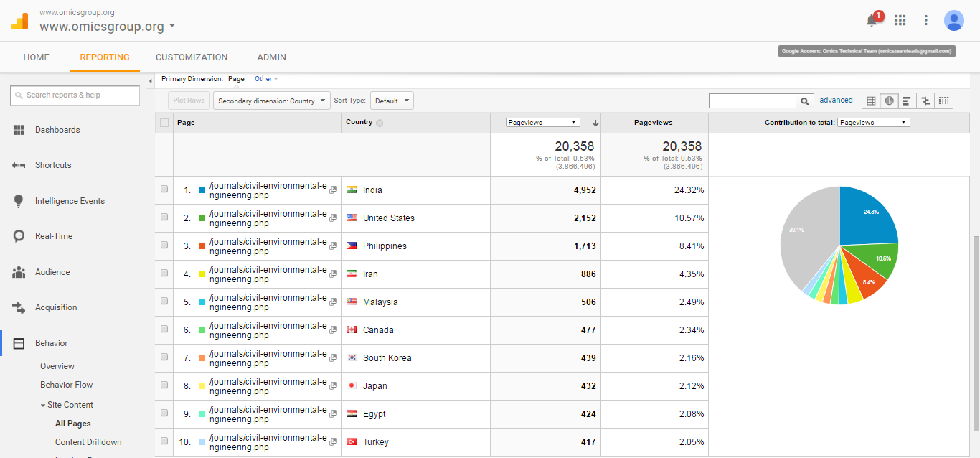980x458 pixels.
Task: Click the advanced filter link
Action: pyautogui.click(x=837, y=101)
